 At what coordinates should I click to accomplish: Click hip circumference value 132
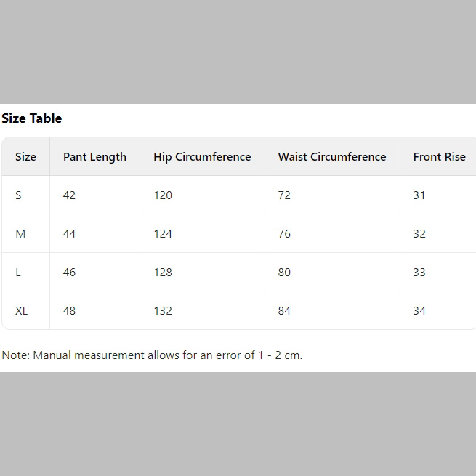point(163,311)
